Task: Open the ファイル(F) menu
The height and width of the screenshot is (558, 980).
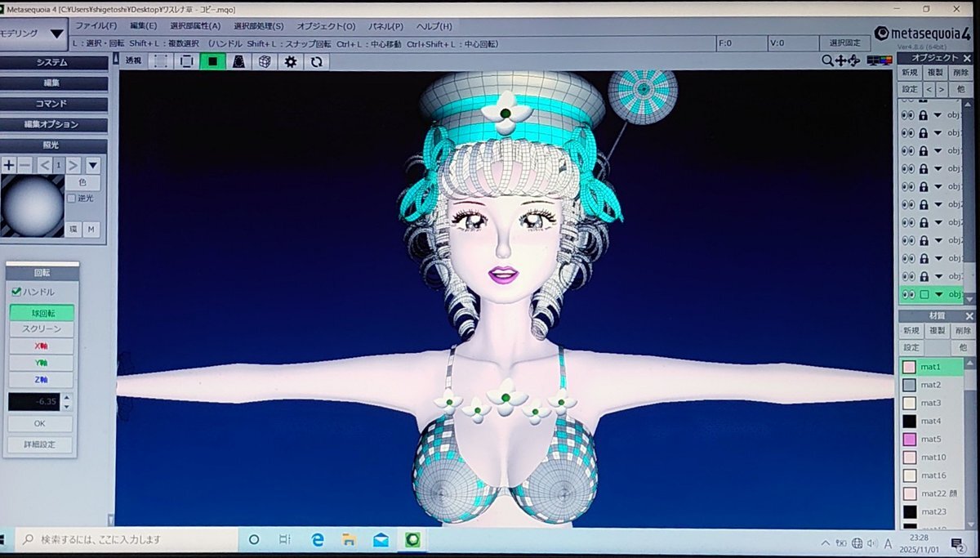Action: click(96, 26)
